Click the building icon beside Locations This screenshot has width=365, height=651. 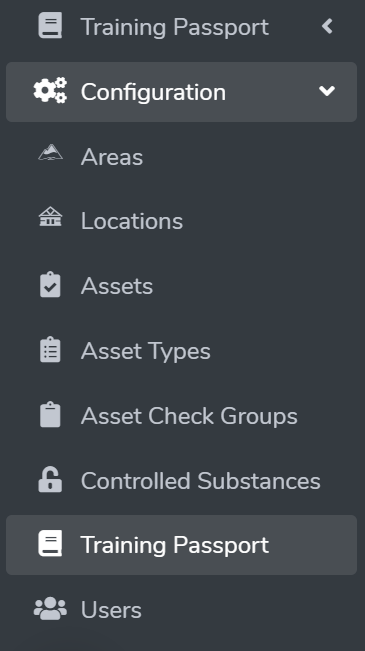pyautogui.click(x=50, y=217)
